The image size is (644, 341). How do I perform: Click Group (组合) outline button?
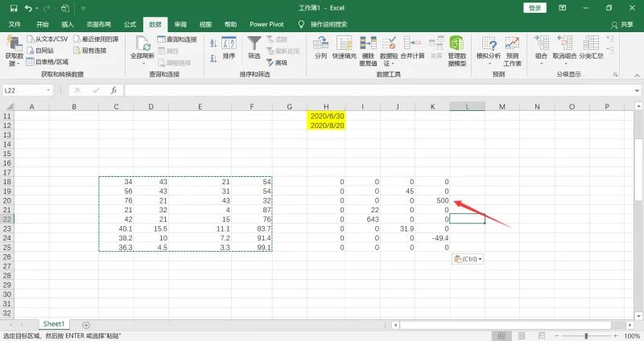(x=541, y=50)
